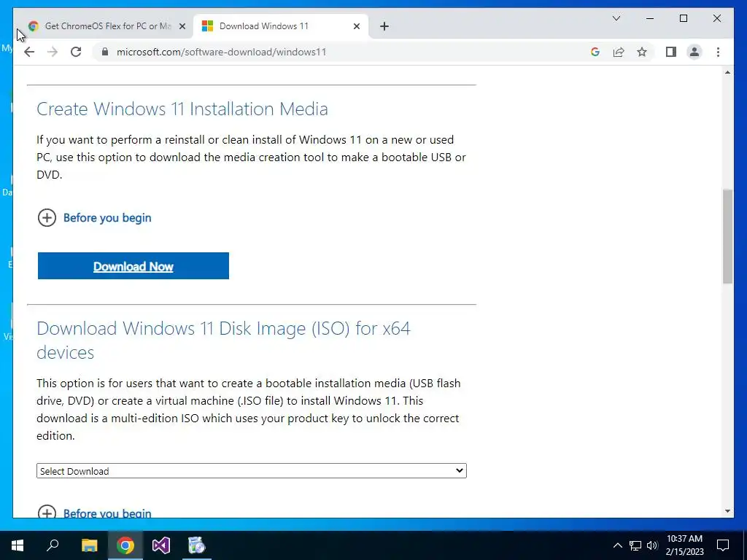747x560 pixels.
Task: Open the Chrome three-dot menu
Action: click(718, 52)
